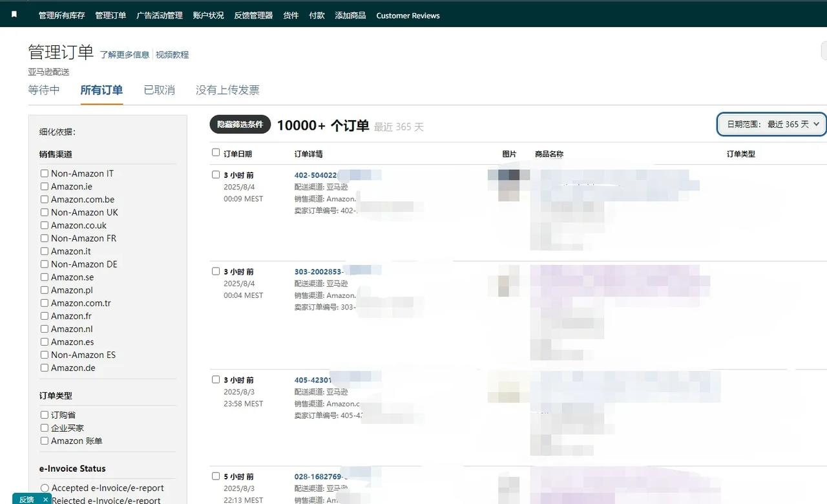The height and width of the screenshot is (504, 827).
Task: Check Amazon.de filter
Action: pyautogui.click(x=45, y=368)
